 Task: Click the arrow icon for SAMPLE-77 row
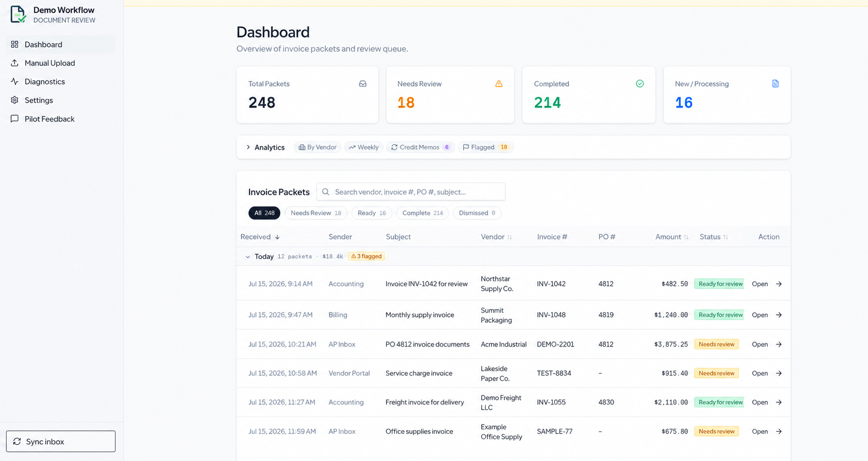tap(779, 432)
